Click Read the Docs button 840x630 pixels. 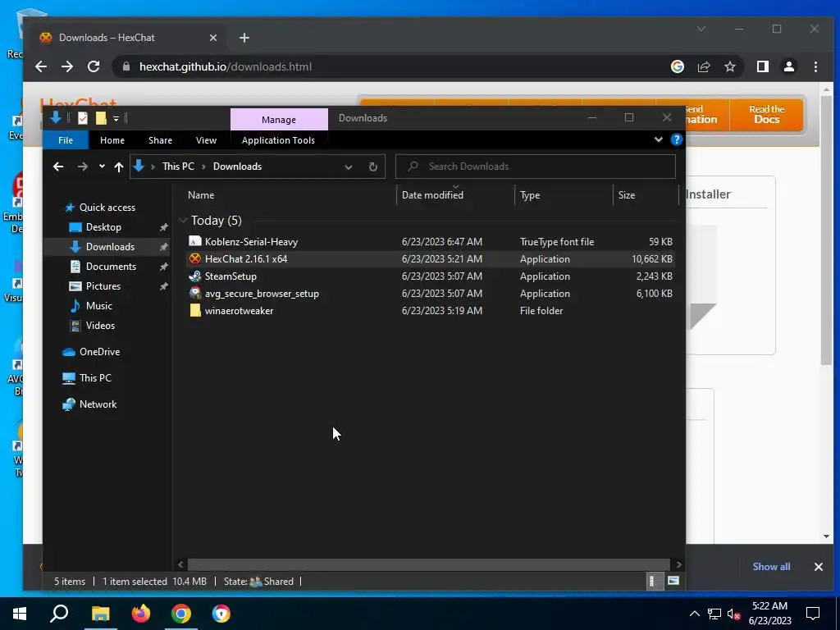click(767, 114)
